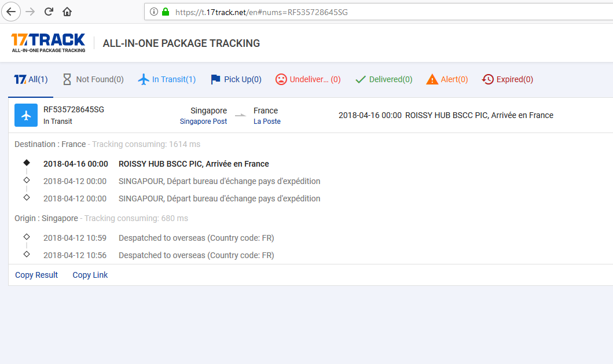Click the browser back arrow button
Screen dimensions: 613x364
pos(11,12)
